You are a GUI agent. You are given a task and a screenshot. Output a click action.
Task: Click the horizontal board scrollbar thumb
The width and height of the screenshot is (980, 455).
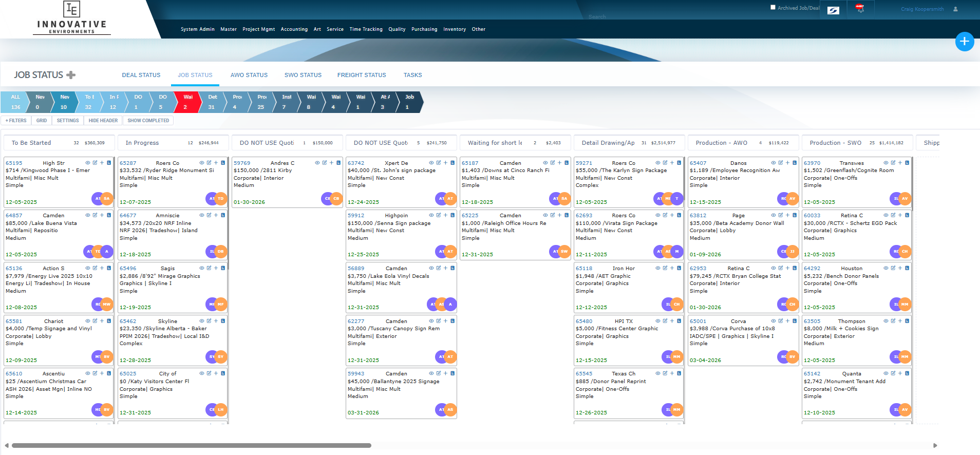[x=192, y=445]
